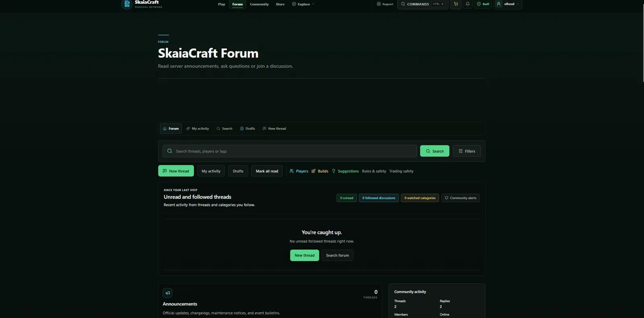Open the Rules & safety link

[x=374, y=171]
